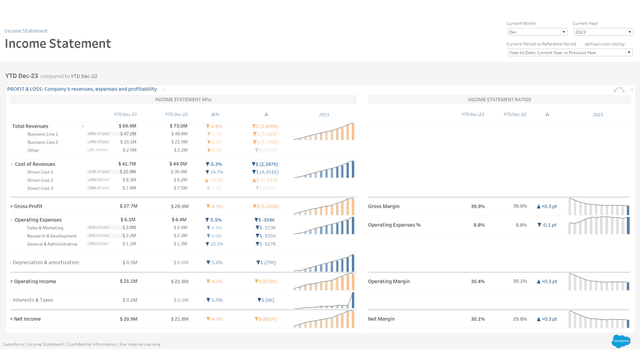Click the YTD Dec-23 column header in KPIs
Viewport: 640px width, 363px height.
click(x=125, y=114)
